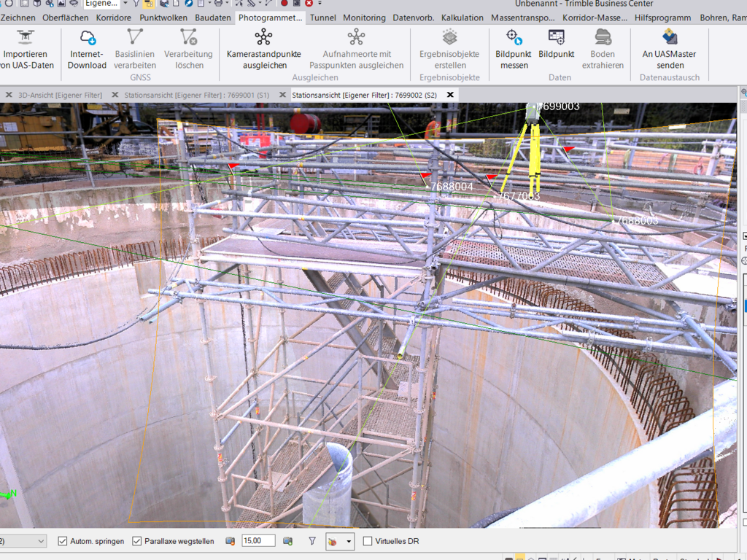Click the yellow total station at 699003
The width and height of the screenshot is (747, 560).
(530, 147)
